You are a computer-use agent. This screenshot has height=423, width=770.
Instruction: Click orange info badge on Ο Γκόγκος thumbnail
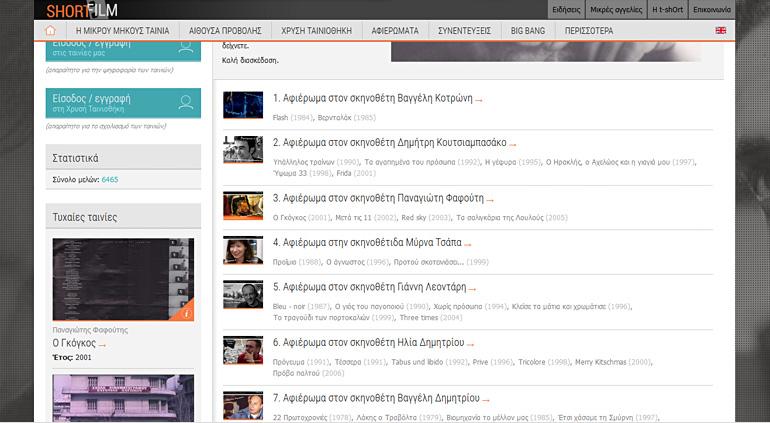coord(187,314)
